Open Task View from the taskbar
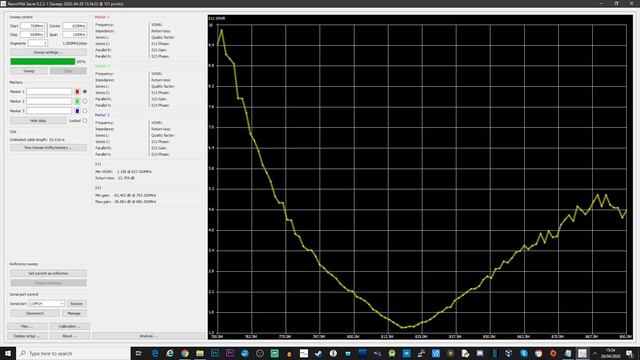 click(138, 353)
